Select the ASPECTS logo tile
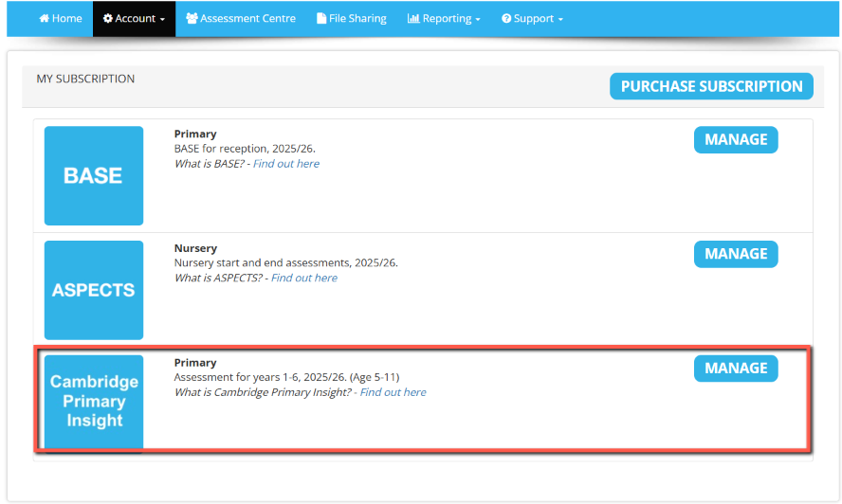The width and height of the screenshot is (842, 504). tap(94, 290)
